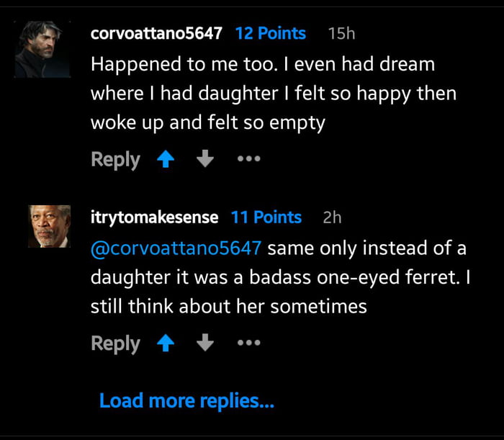Viewport: 504px width, 440px height.
Task: View the 11 Points score
Action: click(266, 217)
